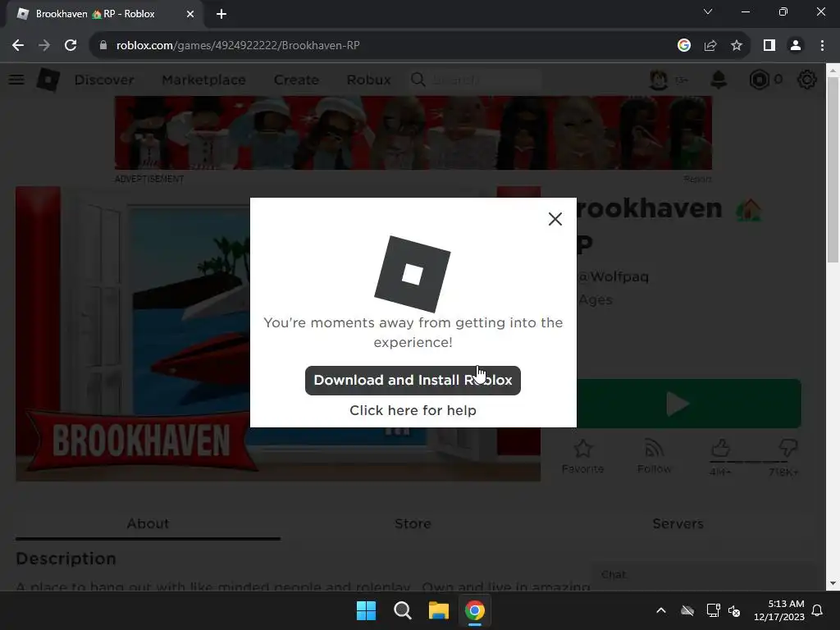Open a new browser tab
The width and height of the screenshot is (840, 630).
pos(221,15)
